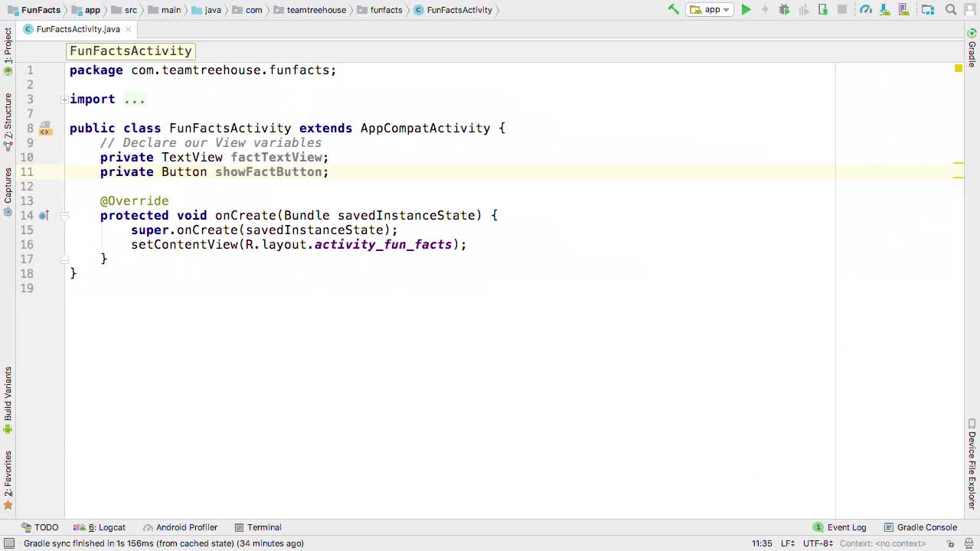Change file encoding via the UTF-8 selector
This screenshot has height=551, width=980.
pos(816,543)
